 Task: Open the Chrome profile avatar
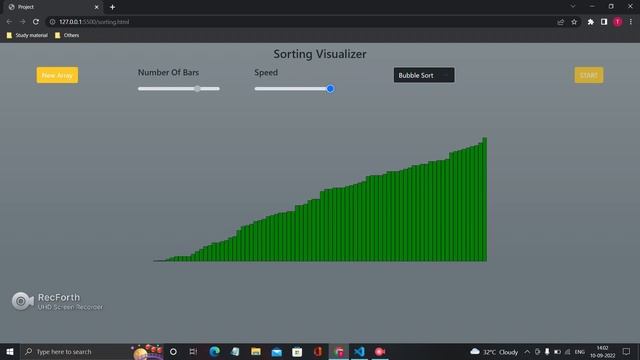[x=617, y=22]
